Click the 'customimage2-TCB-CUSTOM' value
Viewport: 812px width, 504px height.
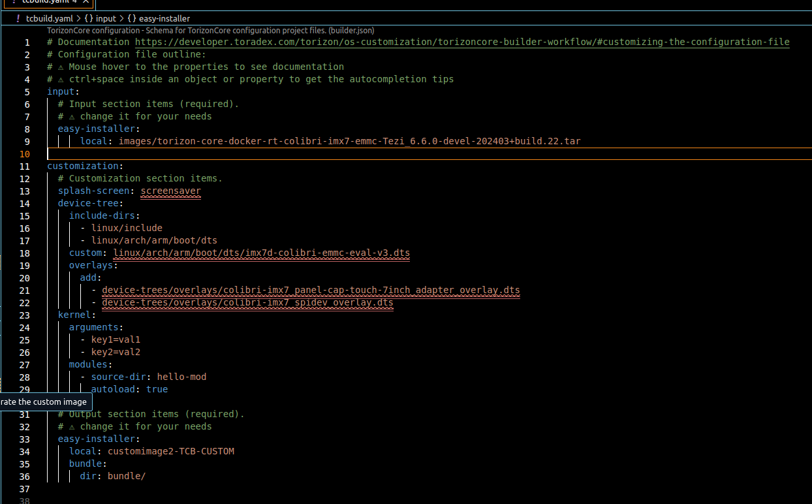click(170, 451)
